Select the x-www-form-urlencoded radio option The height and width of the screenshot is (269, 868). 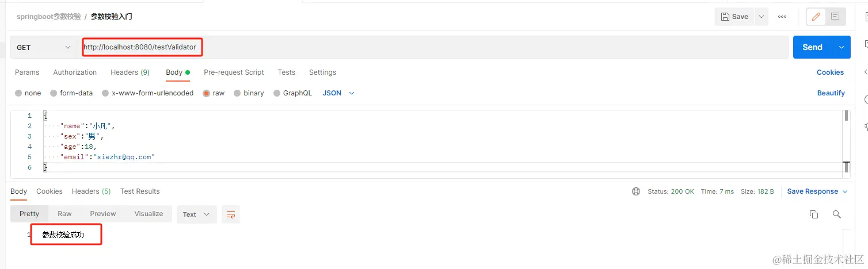point(105,93)
